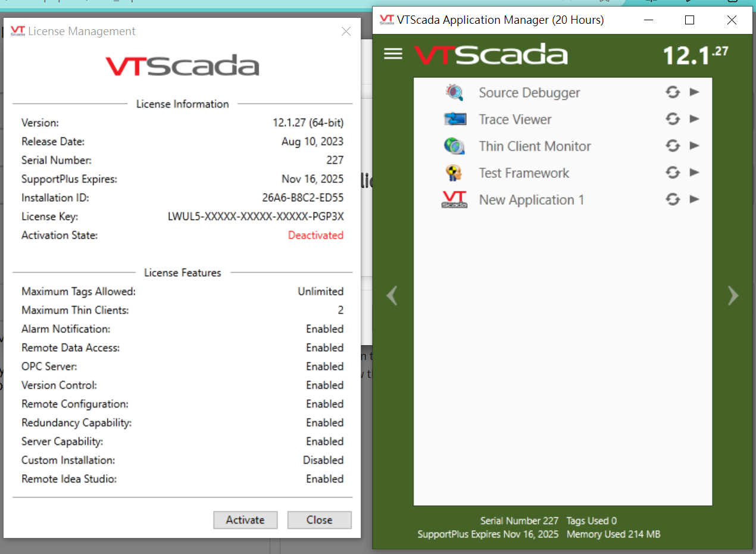
Task: Close the License Management dialog with X
Action: [346, 31]
